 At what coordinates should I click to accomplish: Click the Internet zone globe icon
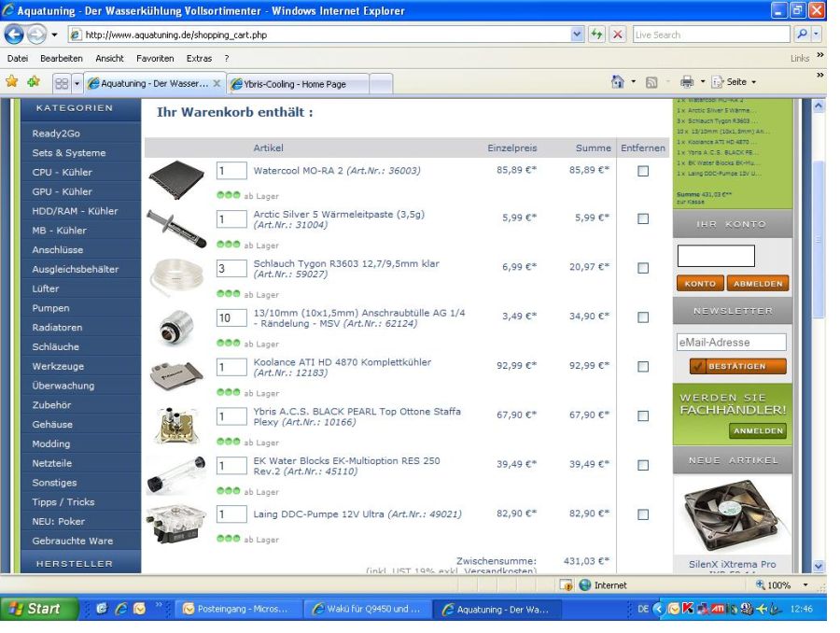585,585
